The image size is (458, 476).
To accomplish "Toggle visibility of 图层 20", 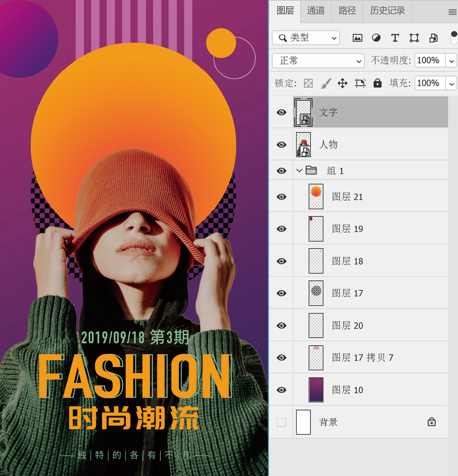I will 281,325.
